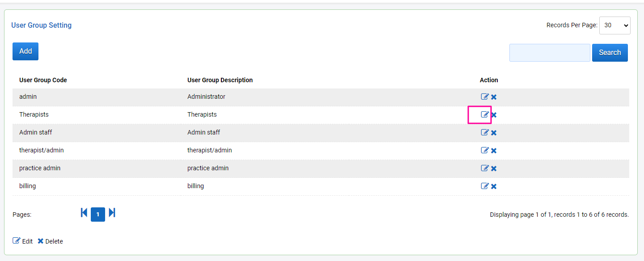Click the User Group Code column header
The width and height of the screenshot is (644, 261).
click(x=43, y=80)
